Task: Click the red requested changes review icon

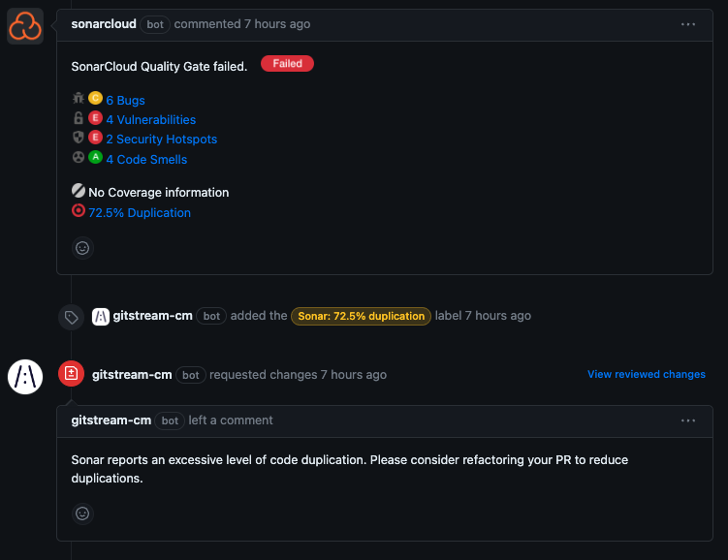Action: coord(71,373)
